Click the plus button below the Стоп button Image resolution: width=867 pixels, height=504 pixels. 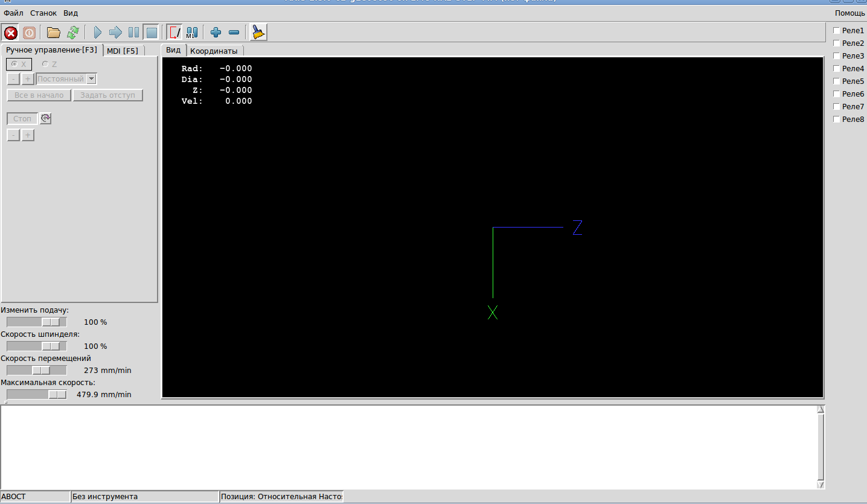(x=28, y=135)
